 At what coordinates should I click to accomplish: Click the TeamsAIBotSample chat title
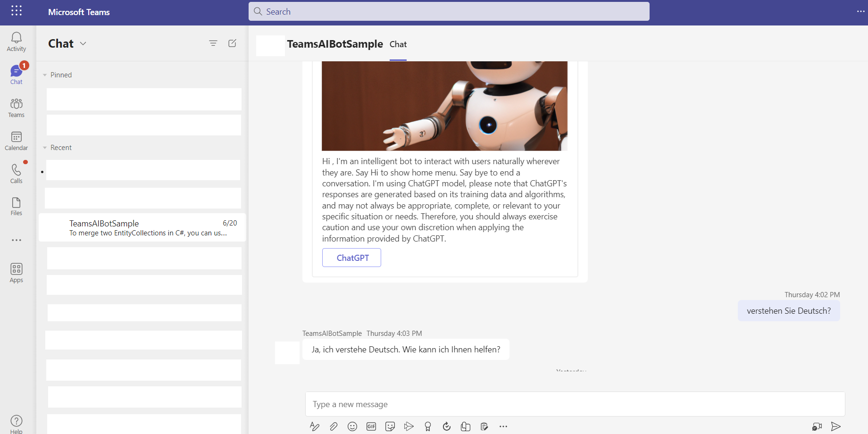pos(335,44)
